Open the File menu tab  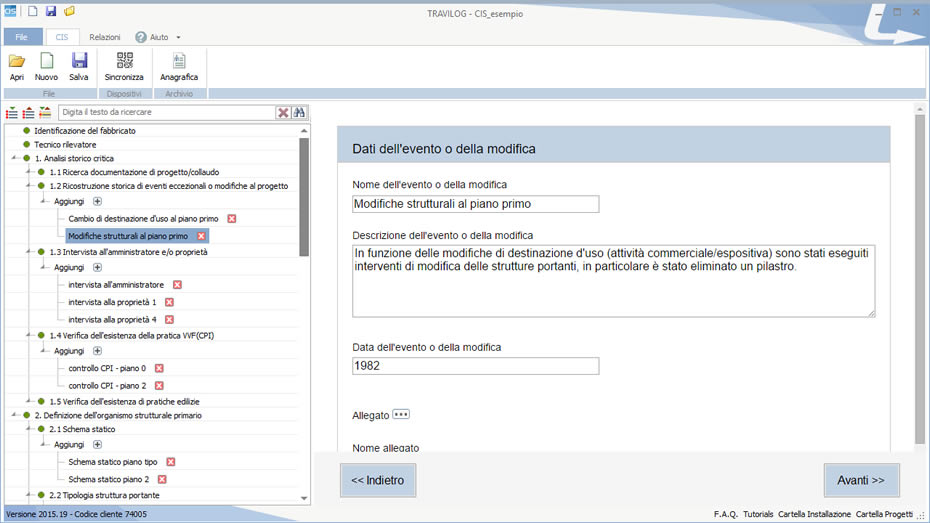(23, 37)
